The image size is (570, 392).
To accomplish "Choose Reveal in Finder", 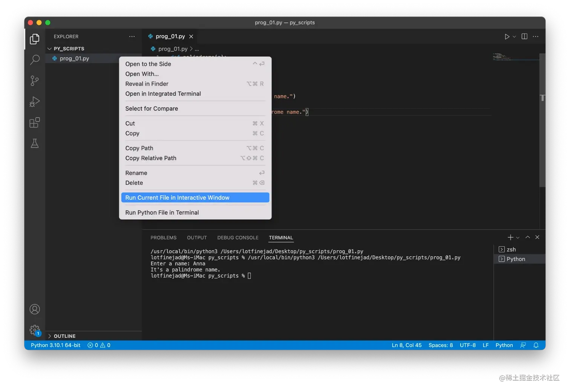I will [195, 84].
